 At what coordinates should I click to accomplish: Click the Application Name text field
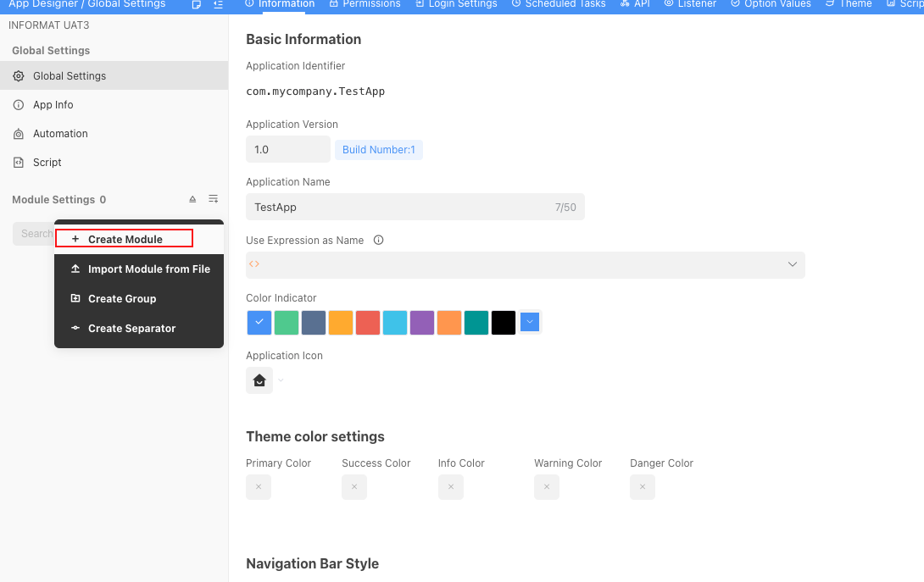pyautogui.click(x=398, y=207)
